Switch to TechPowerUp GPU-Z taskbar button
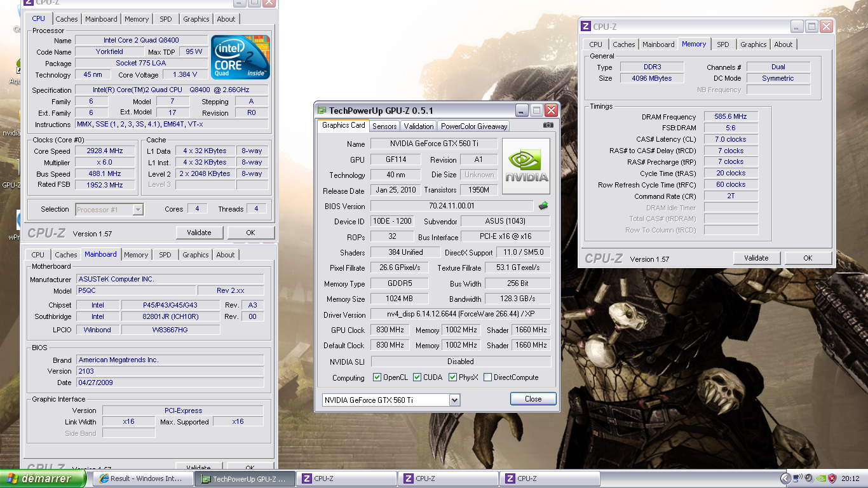Image resolution: width=868 pixels, height=488 pixels. tap(246, 479)
